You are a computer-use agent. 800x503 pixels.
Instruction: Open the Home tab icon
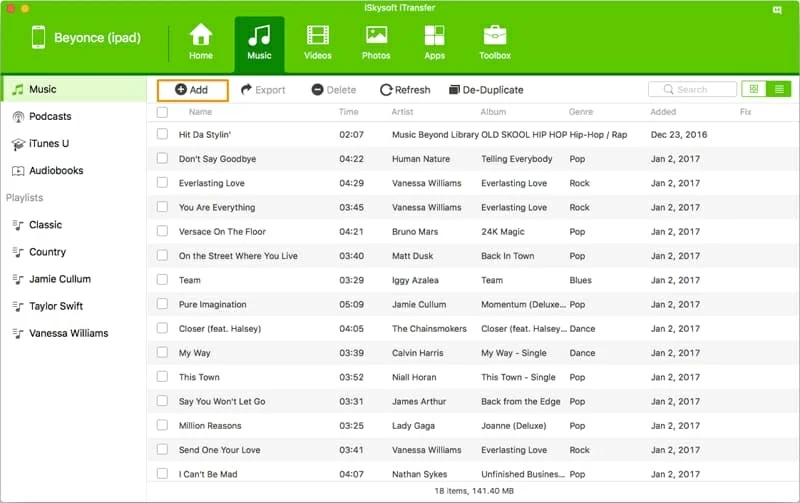201,42
